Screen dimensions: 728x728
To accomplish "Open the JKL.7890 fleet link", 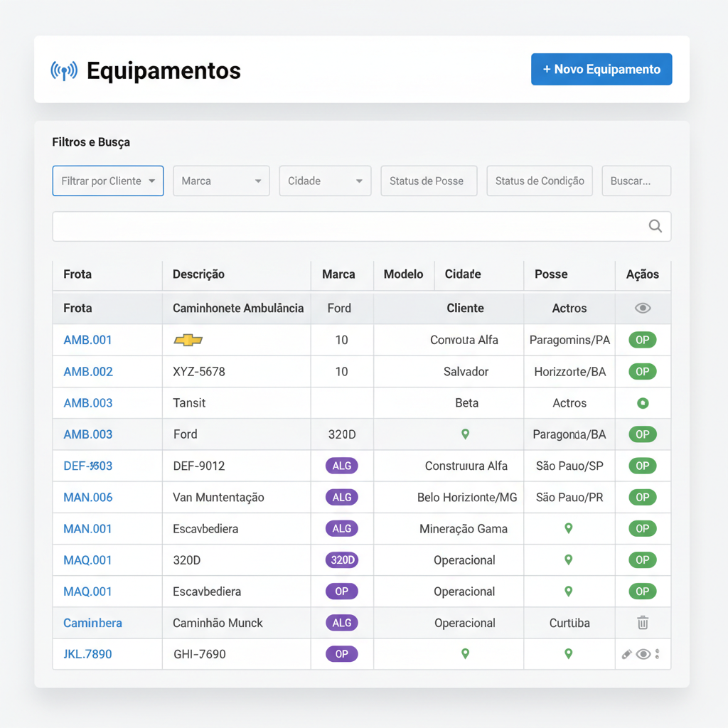I will pyautogui.click(x=87, y=654).
